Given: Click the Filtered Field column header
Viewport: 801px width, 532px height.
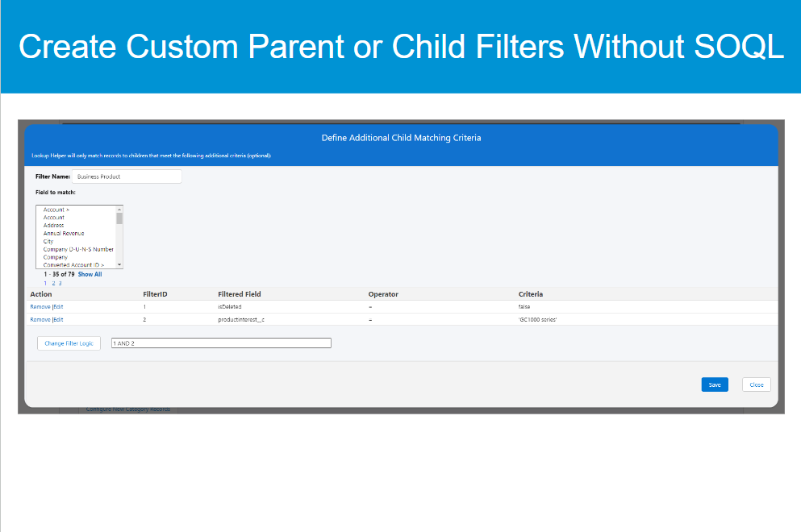Looking at the screenshot, I should (x=240, y=294).
